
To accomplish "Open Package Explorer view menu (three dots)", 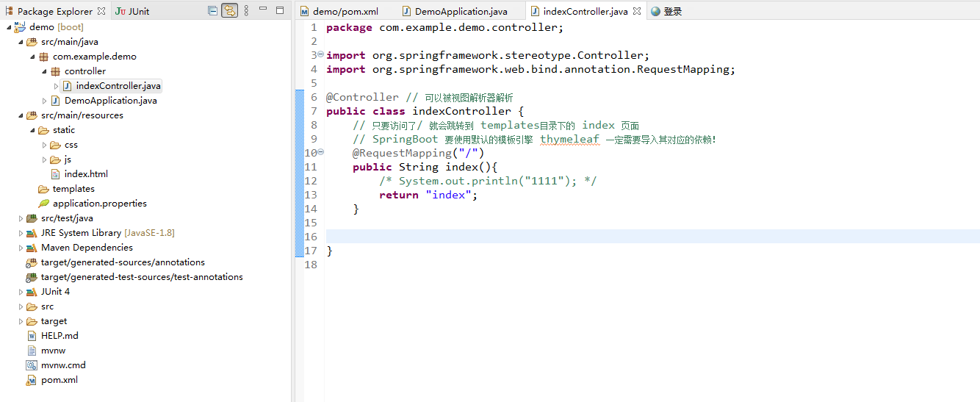I will click(246, 11).
